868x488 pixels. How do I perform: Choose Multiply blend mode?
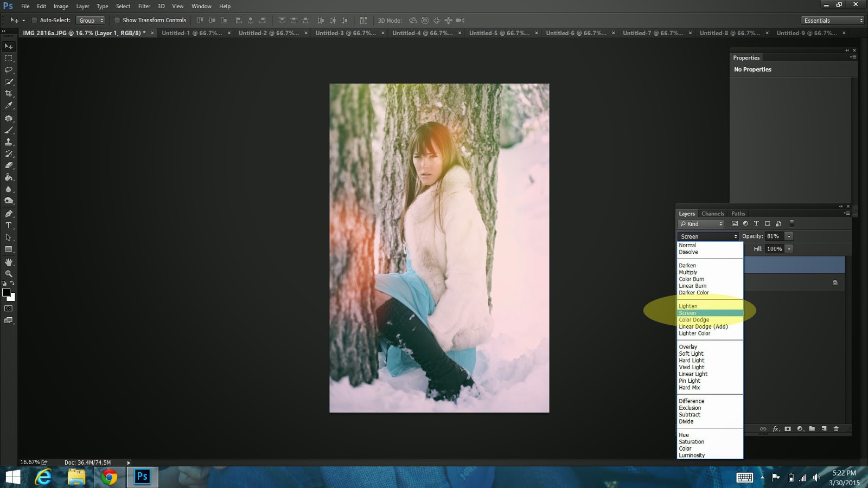click(x=710, y=273)
